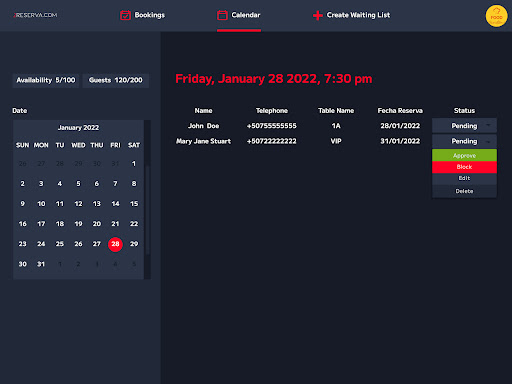The width and height of the screenshot is (512, 384).
Task: Click the Calendar icon in top navigation
Action: pyautogui.click(x=222, y=15)
